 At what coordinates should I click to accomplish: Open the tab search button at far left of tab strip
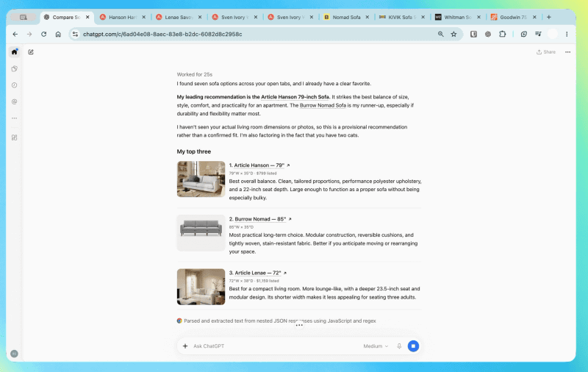point(24,17)
